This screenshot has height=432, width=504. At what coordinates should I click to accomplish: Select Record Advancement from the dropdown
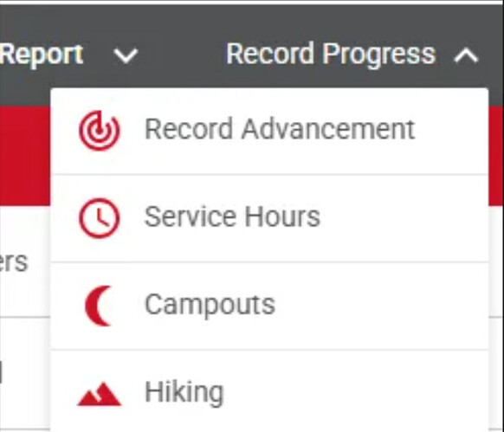pyautogui.click(x=280, y=129)
